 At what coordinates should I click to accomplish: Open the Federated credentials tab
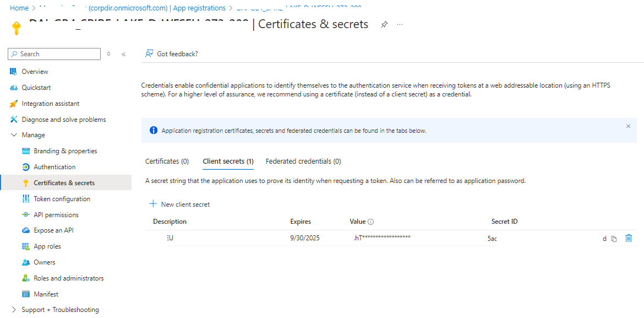click(x=303, y=161)
